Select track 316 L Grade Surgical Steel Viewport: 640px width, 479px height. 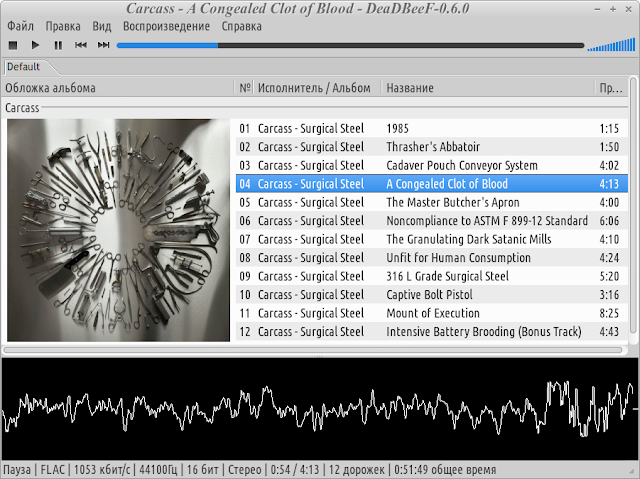tap(432, 276)
